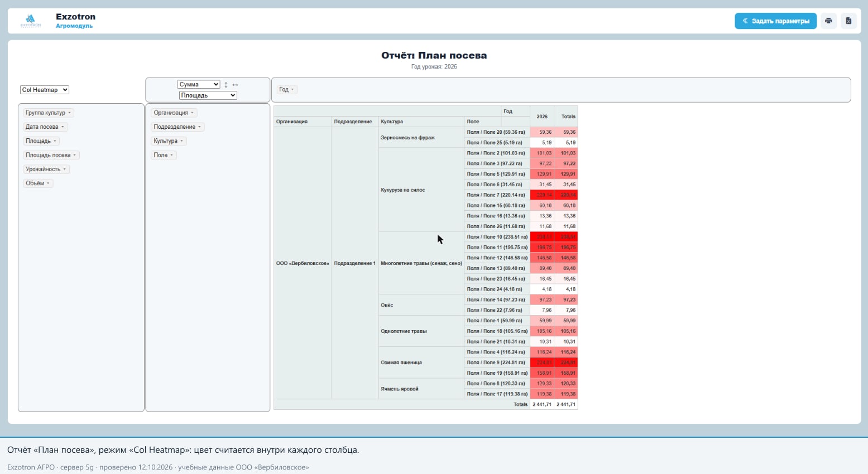
Task: Click the Агромодуль link
Action: (x=74, y=26)
